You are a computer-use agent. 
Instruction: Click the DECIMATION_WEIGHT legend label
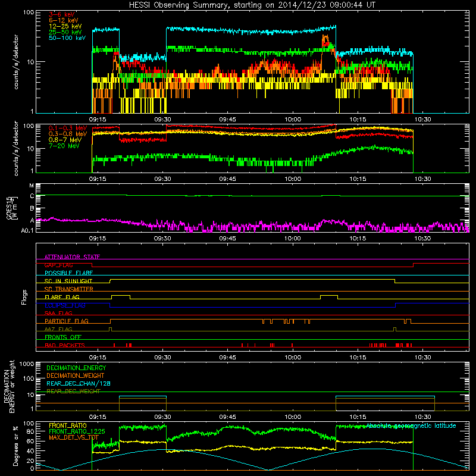[x=76, y=375]
